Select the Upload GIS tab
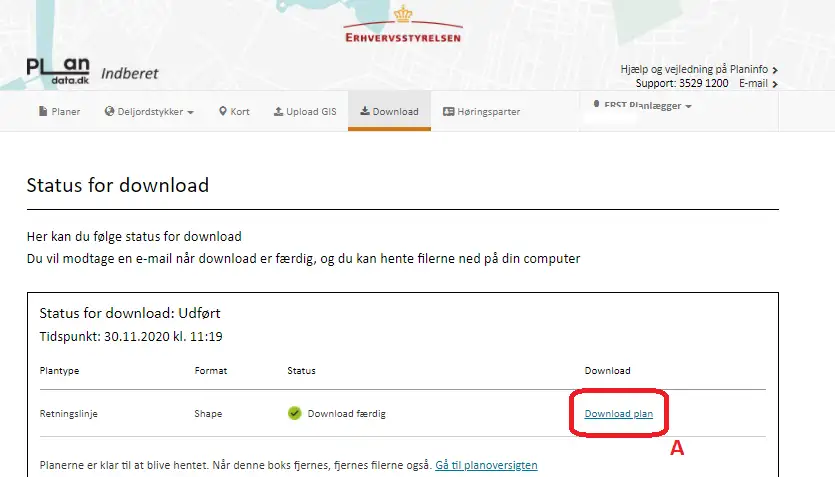 311,112
